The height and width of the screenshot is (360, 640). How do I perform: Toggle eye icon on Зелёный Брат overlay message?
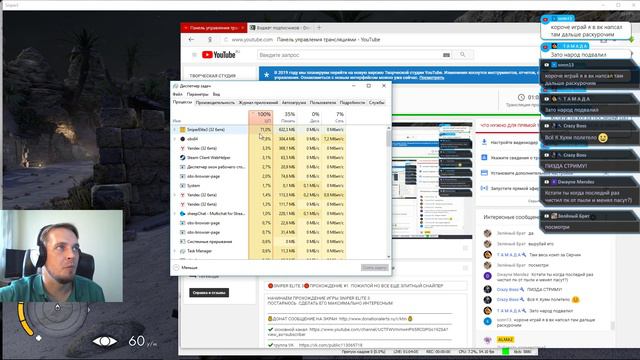point(547,216)
